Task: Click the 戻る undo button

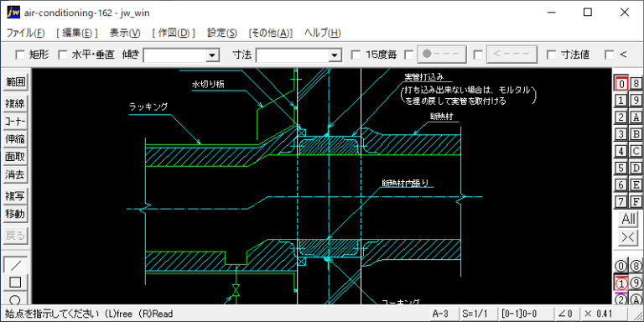Action: pos(15,236)
